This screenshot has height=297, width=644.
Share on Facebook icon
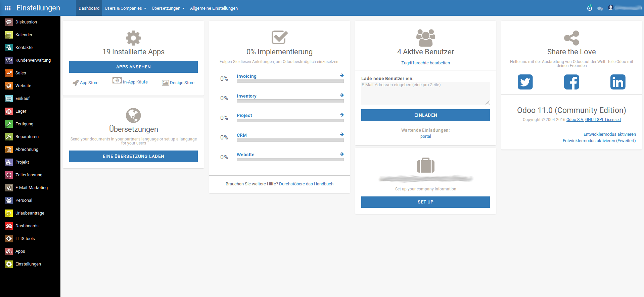(571, 82)
